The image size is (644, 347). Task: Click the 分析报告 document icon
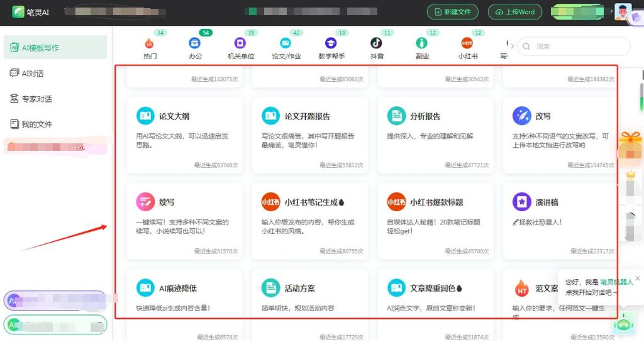[396, 116]
